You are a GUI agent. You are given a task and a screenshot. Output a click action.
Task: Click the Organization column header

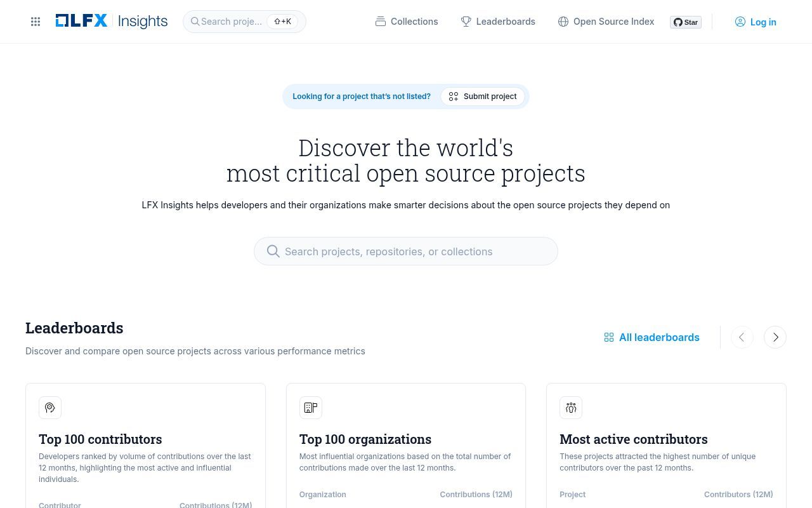[323, 495]
